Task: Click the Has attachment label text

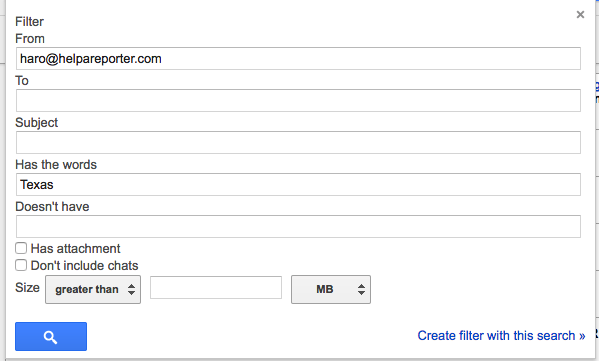Action: [x=76, y=249]
